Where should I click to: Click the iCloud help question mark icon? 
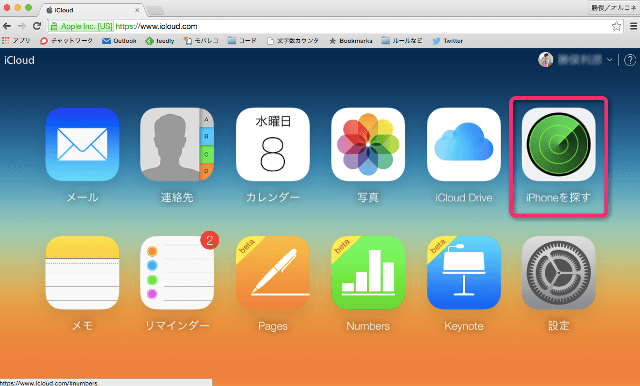pyautogui.click(x=630, y=60)
